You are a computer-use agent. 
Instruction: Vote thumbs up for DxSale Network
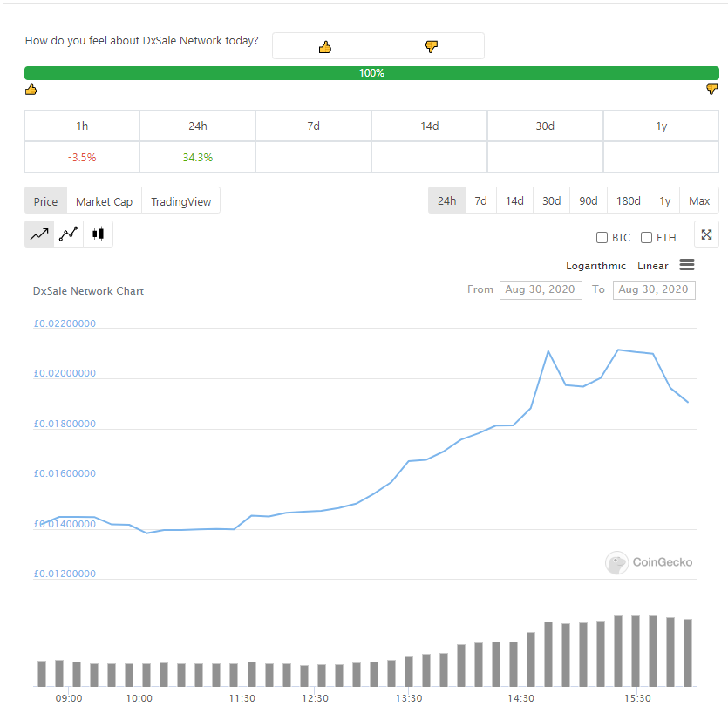click(x=325, y=46)
